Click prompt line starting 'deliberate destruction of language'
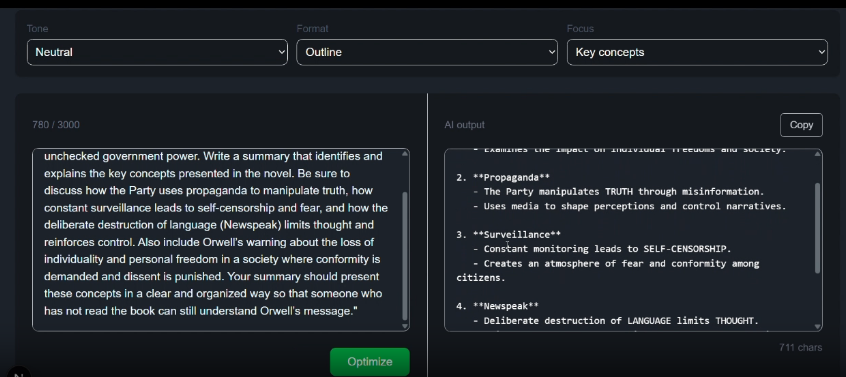 [x=209, y=225]
